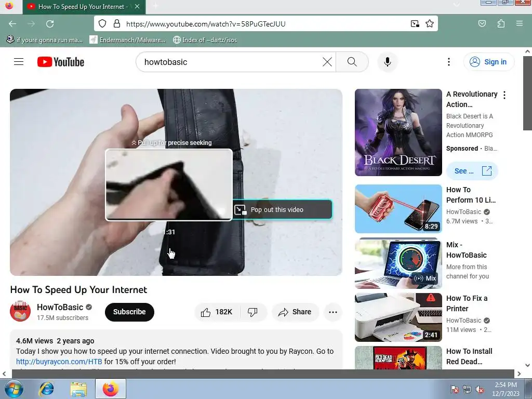Like the video with the thumbs up

point(217,312)
